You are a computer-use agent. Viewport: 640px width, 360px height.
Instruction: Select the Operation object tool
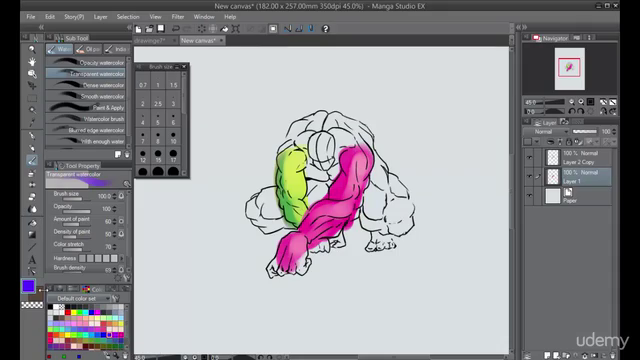click(x=32, y=74)
